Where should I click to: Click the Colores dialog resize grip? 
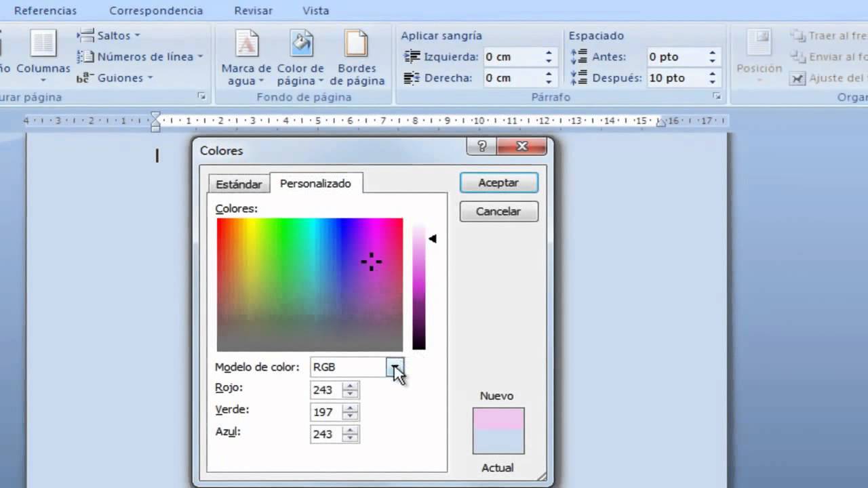point(542,476)
